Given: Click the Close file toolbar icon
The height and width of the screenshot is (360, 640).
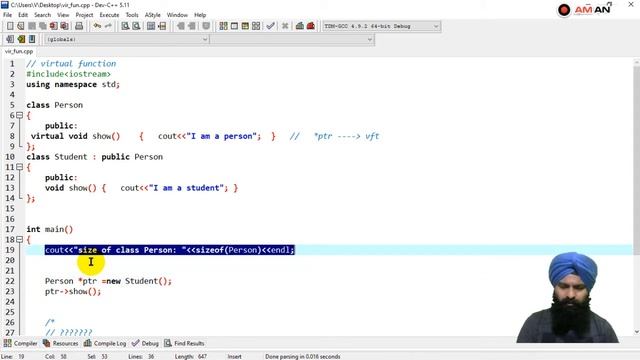Looking at the screenshot, I should [x=53, y=26].
